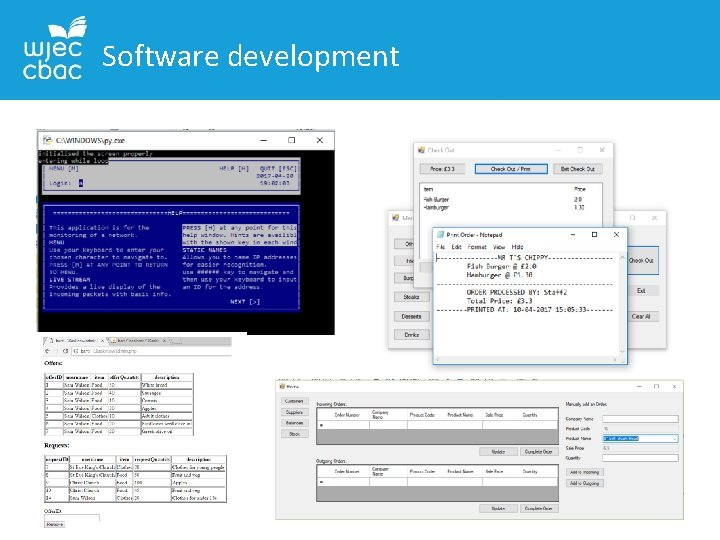
Task: Click QUIT [ESC] in the console header
Action: tap(278, 169)
